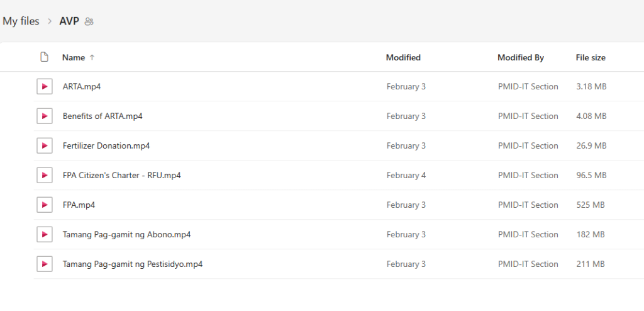
Task: Click video icon for Tamang Pag-gamit ng Pestisidyo
Action: 44,264
